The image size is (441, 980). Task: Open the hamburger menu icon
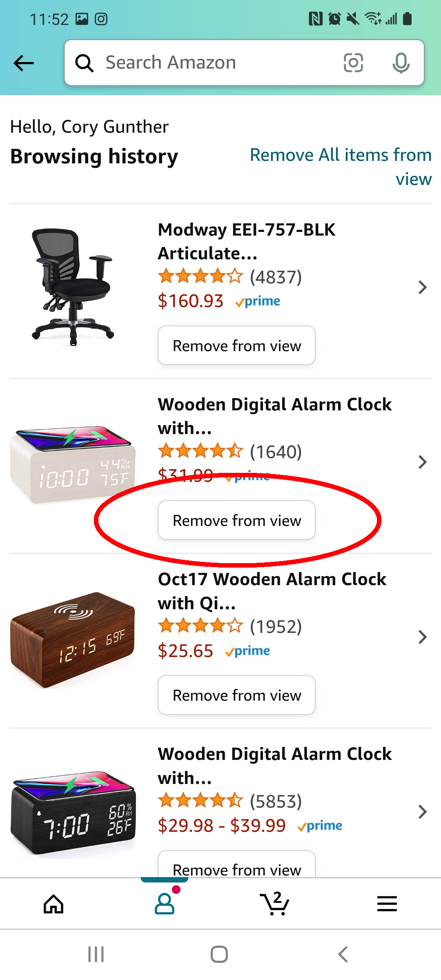387,904
